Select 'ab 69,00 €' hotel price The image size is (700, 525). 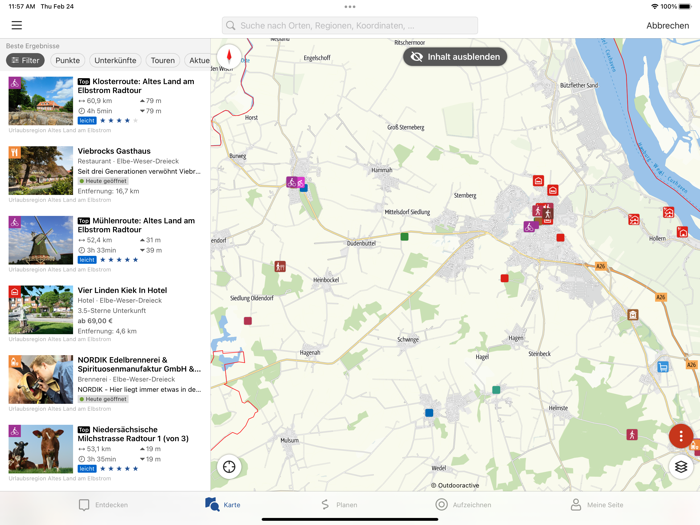pyautogui.click(x=95, y=321)
